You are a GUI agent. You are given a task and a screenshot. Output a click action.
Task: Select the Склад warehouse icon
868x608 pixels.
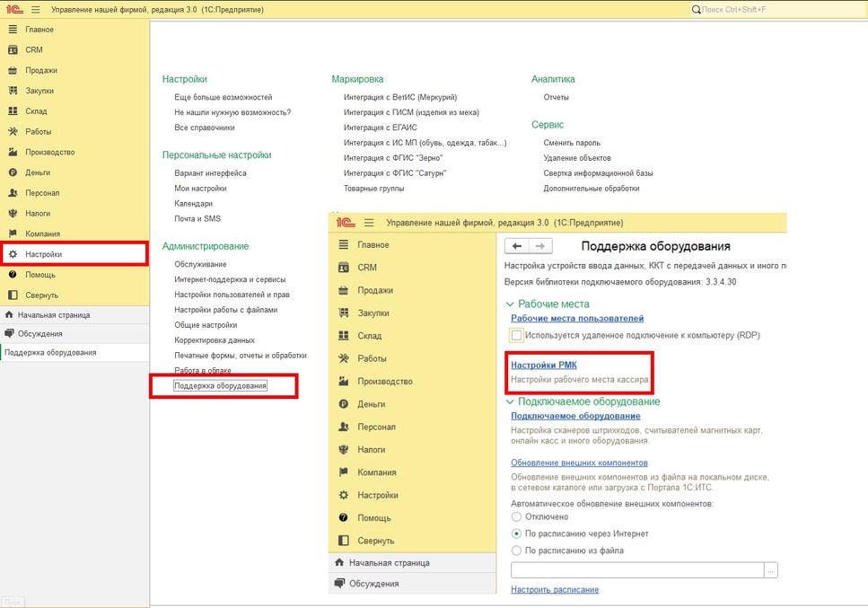13,110
